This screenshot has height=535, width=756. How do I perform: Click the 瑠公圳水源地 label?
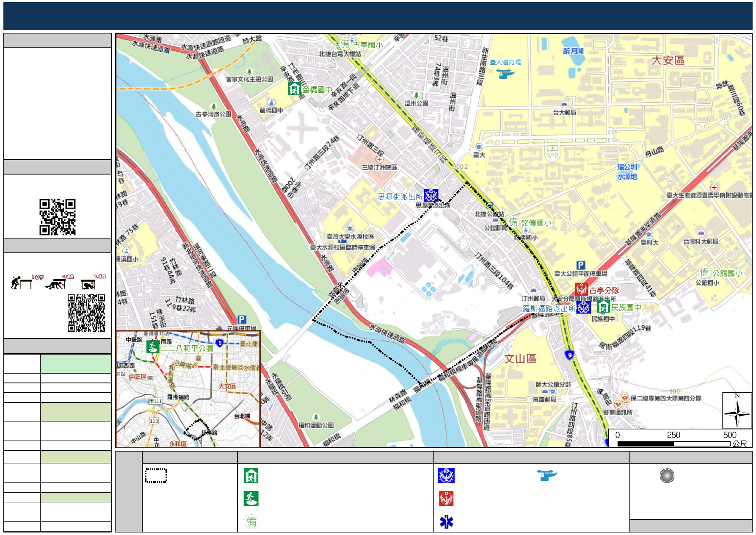point(627,172)
